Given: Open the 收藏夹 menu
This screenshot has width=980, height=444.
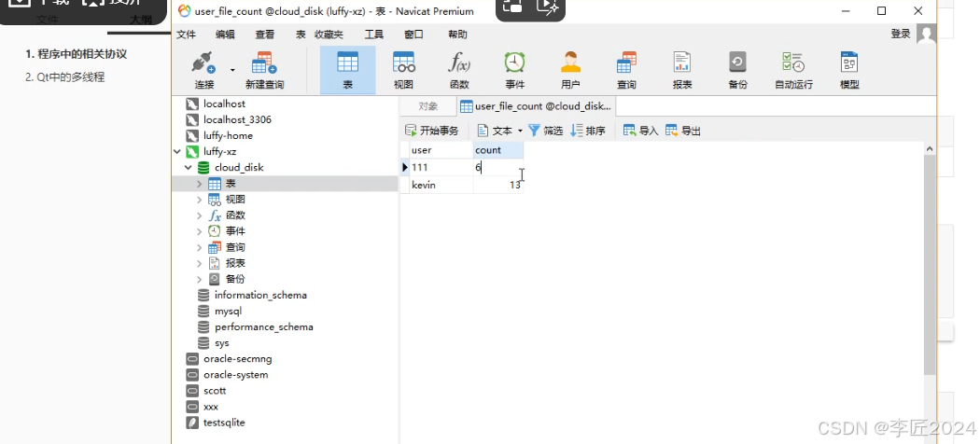Looking at the screenshot, I should (x=329, y=35).
